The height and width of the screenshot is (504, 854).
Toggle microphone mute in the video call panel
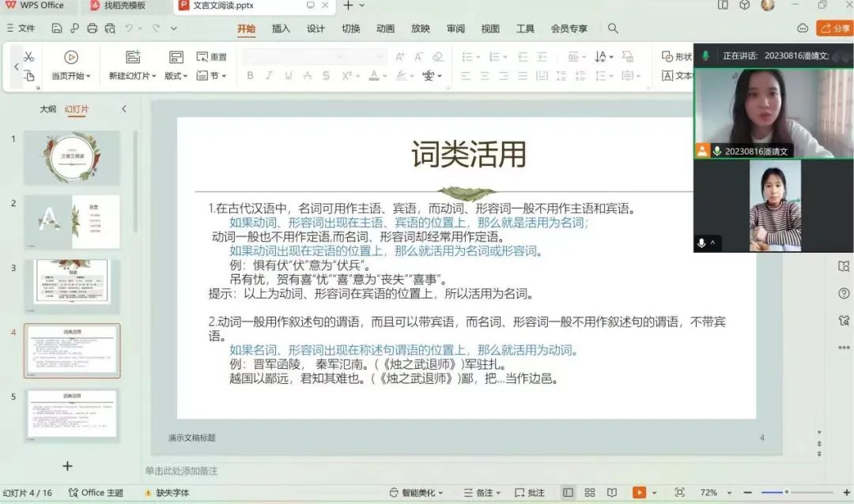pos(701,243)
